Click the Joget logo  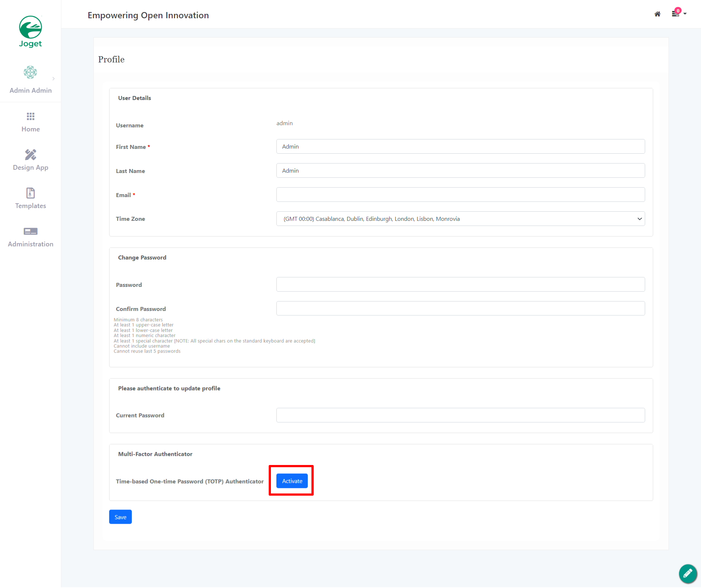tap(30, 31)
